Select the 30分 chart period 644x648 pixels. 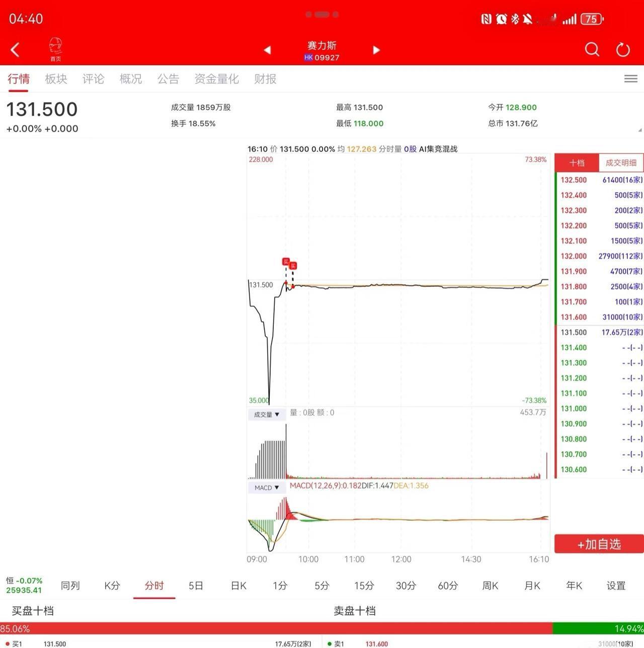point(406,586)
